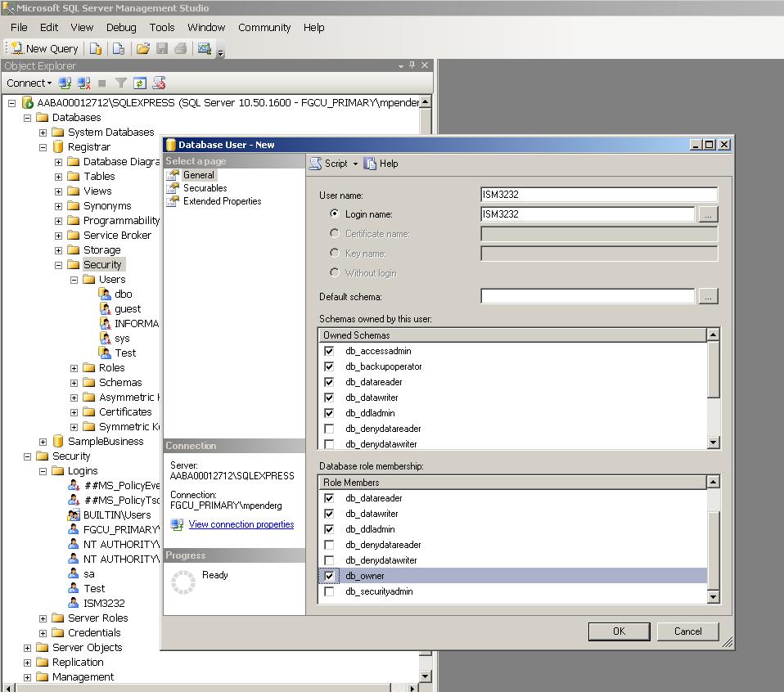The height and width of the screenshot is (692, 784).
Task: Click the New Query toolbar button
Action: [45, 48]
